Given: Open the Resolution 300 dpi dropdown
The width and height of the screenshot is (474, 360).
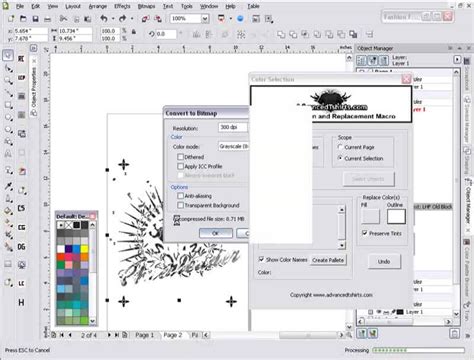Looking at the screenshot, I should tap(233, 127).
